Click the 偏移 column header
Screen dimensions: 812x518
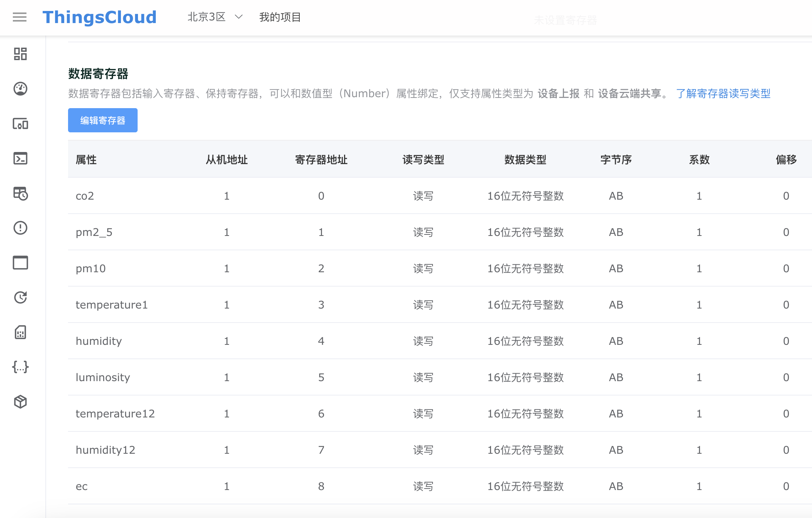786,160
